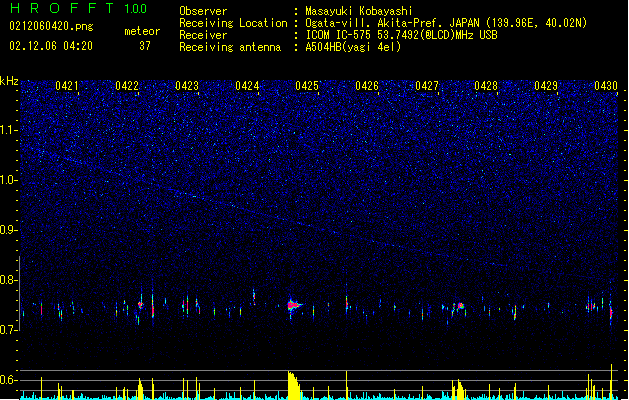Click the 0.7 kHz axis tick label
This screenshot has width=629, height=400.
click(9, 330)
